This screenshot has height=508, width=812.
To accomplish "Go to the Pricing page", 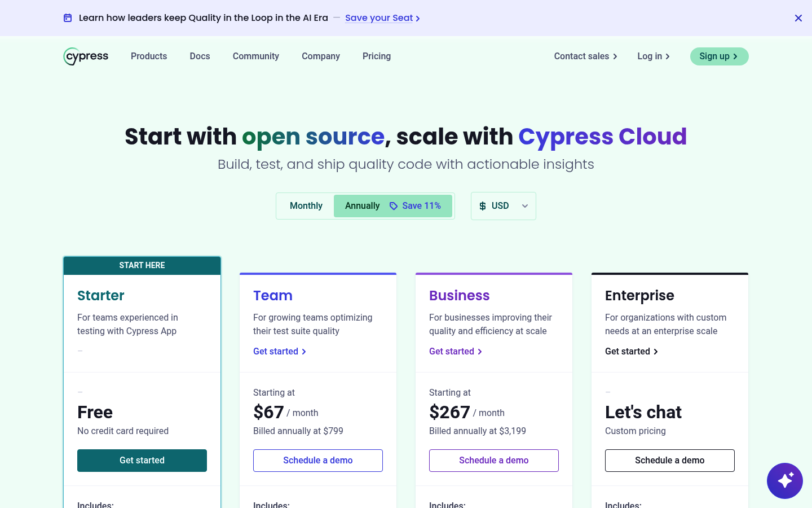I will 377,56.
